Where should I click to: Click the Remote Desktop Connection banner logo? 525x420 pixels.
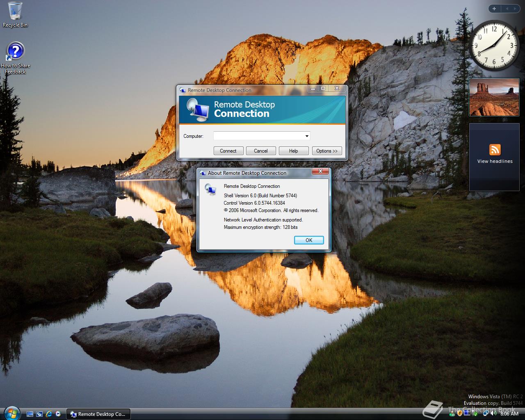197,110
